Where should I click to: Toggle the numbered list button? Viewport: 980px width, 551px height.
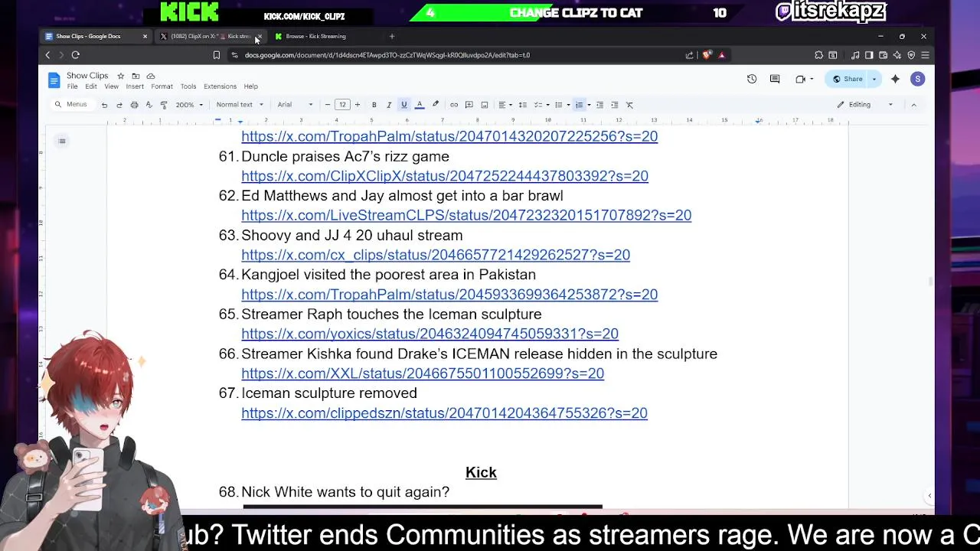click(579, 105)
